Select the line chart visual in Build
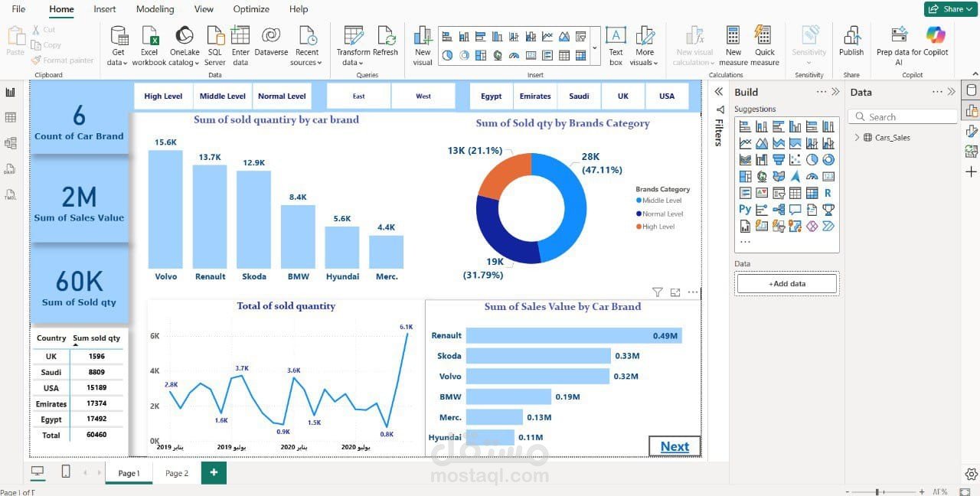Screen dimensions: 980x496 pyautogui.click(x=745, y=143)
